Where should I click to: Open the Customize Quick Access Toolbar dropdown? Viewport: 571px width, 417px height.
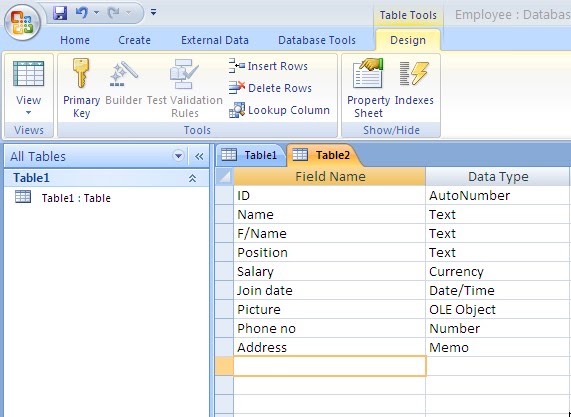tap(153, 12)
